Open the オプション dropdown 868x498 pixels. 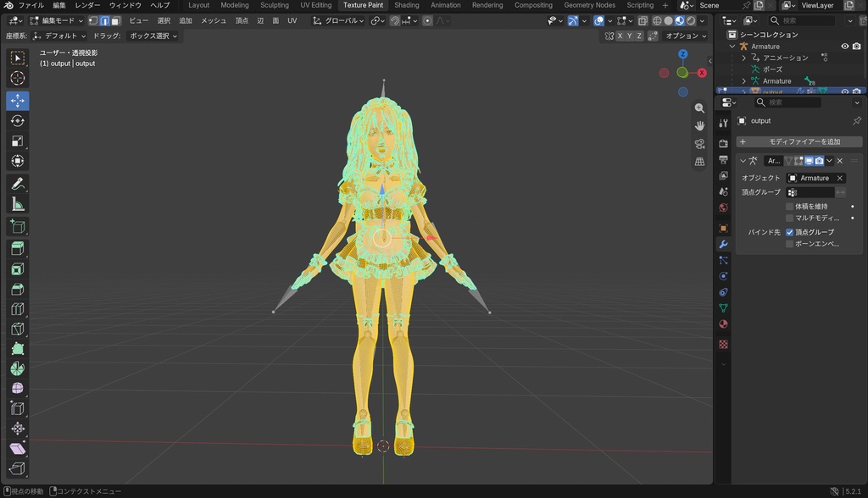click(685, 36)
